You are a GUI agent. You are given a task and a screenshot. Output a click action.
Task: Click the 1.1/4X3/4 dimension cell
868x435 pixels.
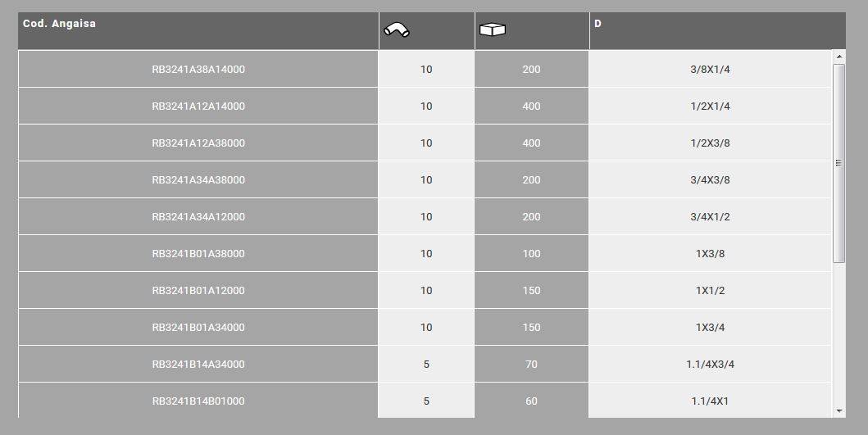point(710,365)
